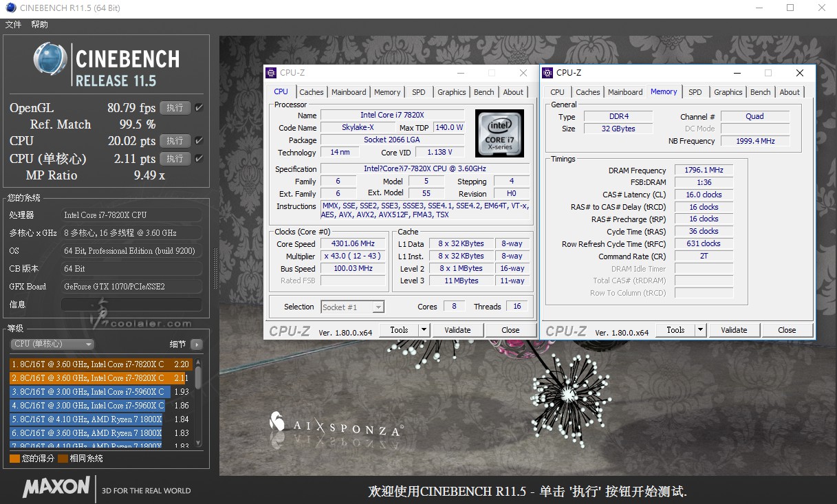The height and width of the screenshot is (504, 837).
Task: Open Caches tab in right CPU-Z window
Action: (588, 92)
